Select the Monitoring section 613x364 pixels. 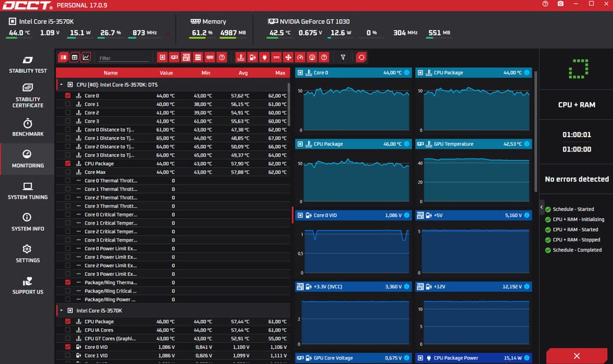27,159
